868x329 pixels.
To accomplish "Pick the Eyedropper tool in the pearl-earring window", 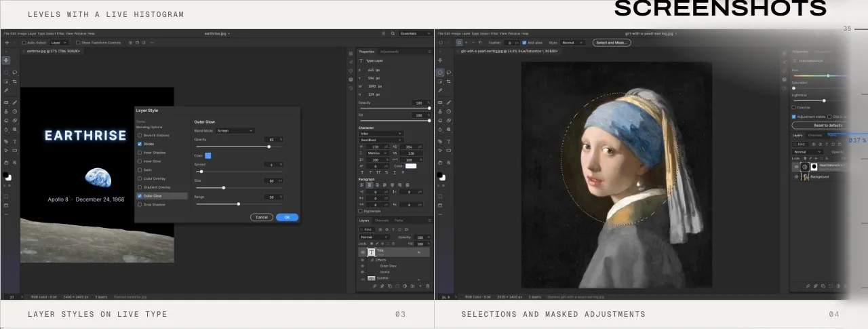I will click(440, 90).
